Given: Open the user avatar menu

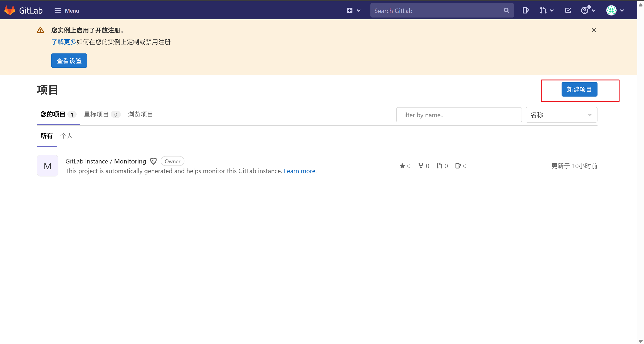Looking at the screenshot, I should point(615,11).
